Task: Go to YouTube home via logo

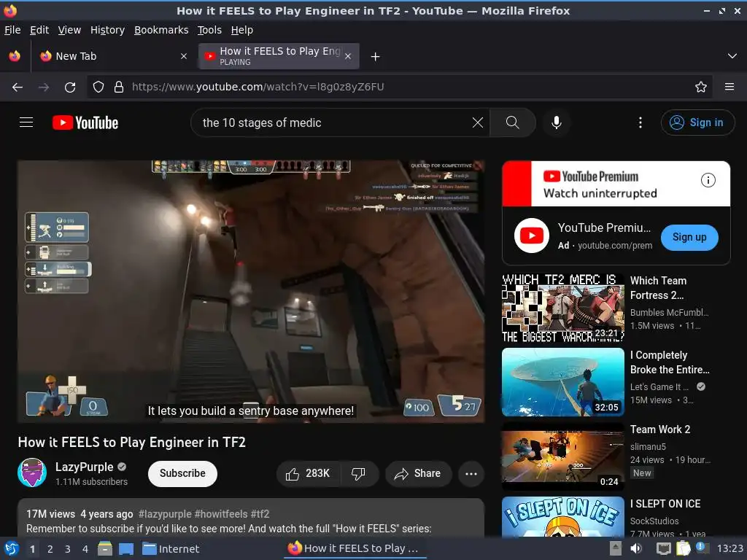Action: [85, 122]
